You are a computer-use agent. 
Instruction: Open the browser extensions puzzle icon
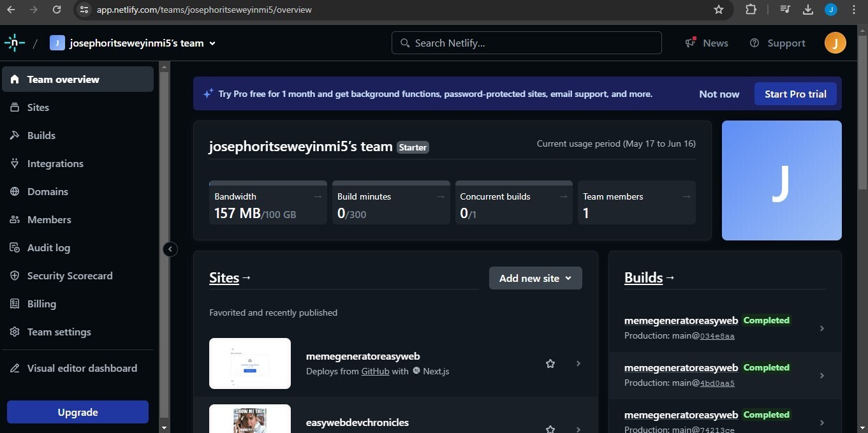751,10
